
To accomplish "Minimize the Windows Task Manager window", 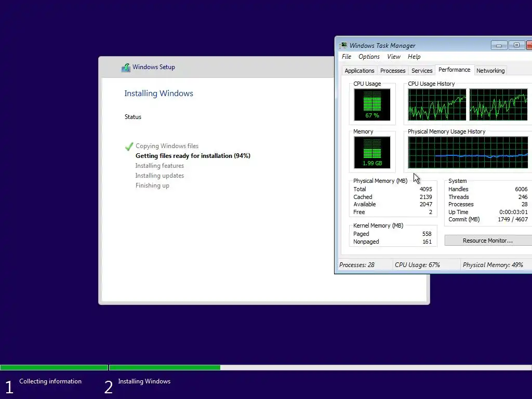I will 499,45.
